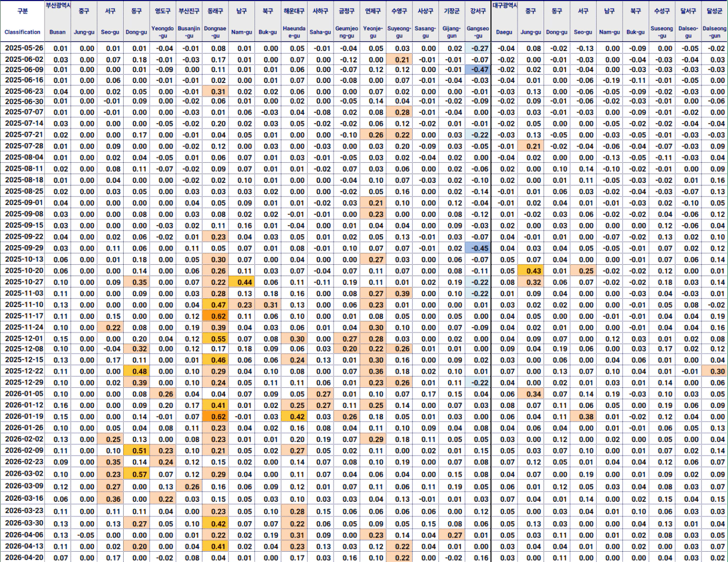Select Busanjin-gu value 0.26 for 2026-03-09

tap(189, 487)
